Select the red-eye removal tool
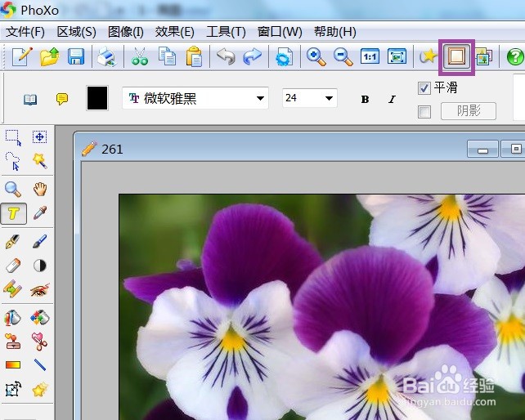This screenshot has height=420, width=525. tap(39, 289)
